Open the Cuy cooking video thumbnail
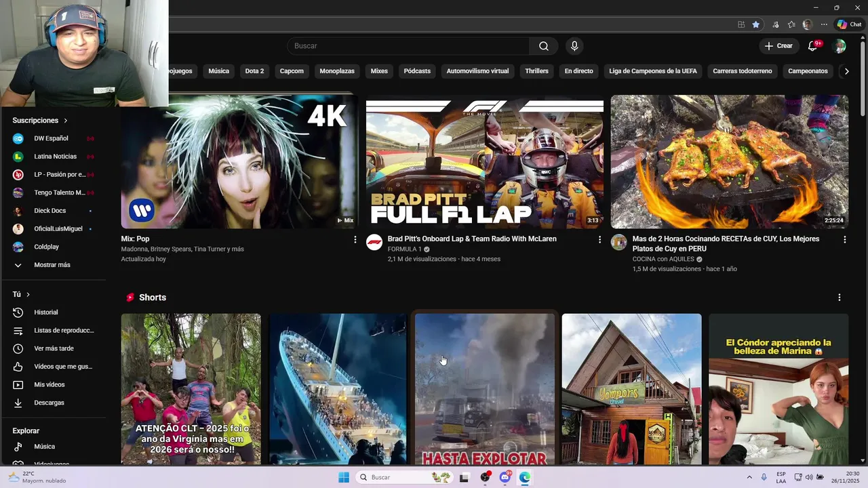 pos(730,161)
